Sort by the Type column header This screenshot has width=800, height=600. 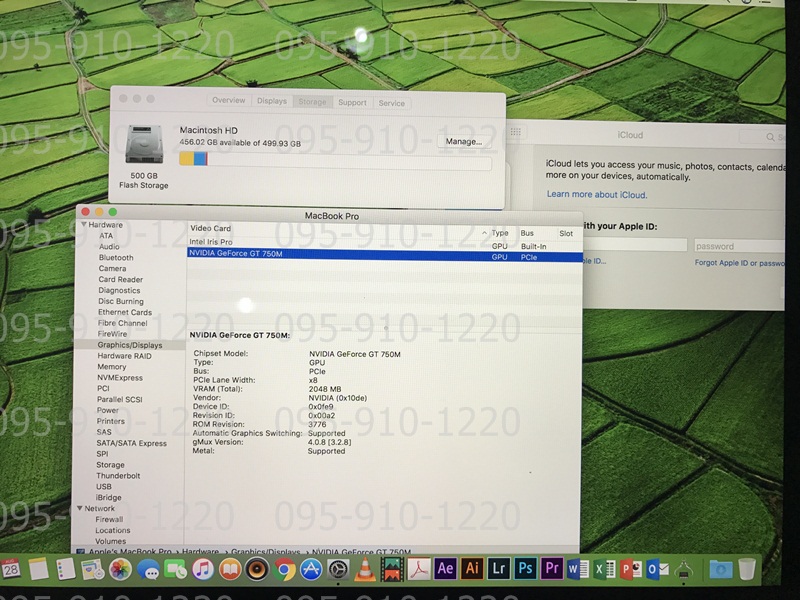pos(500,233)
